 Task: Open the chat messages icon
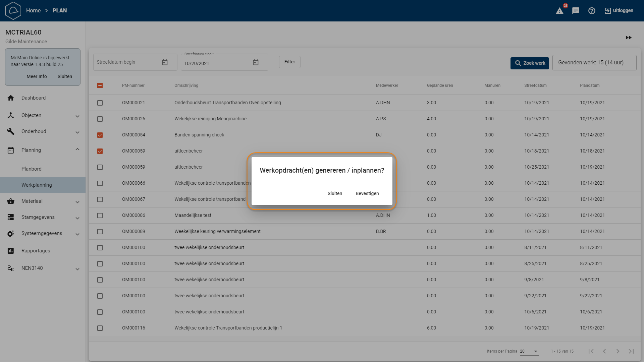576,11
